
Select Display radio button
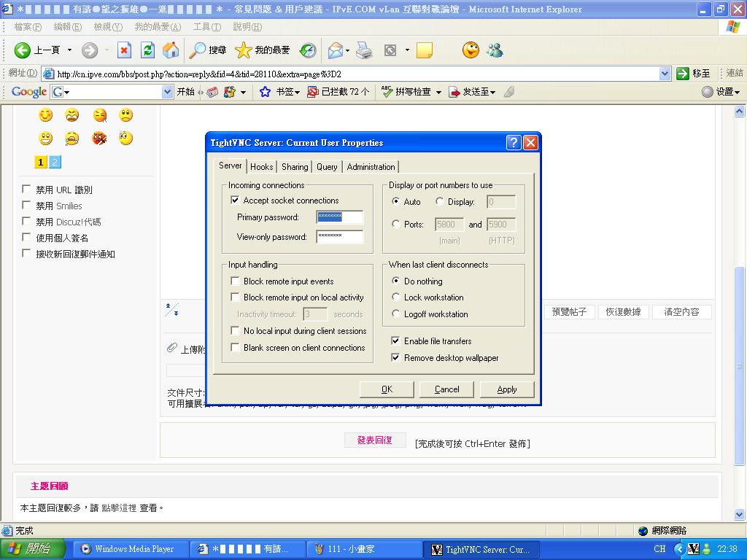click(x=439, y=201)
